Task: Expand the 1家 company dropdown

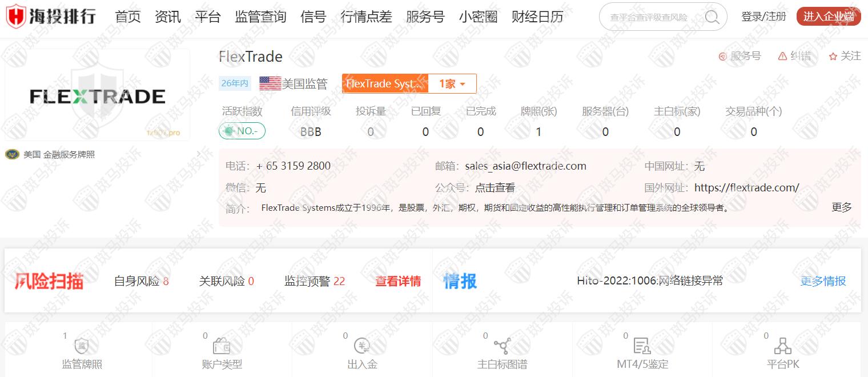Action: [x=452, y=84]
